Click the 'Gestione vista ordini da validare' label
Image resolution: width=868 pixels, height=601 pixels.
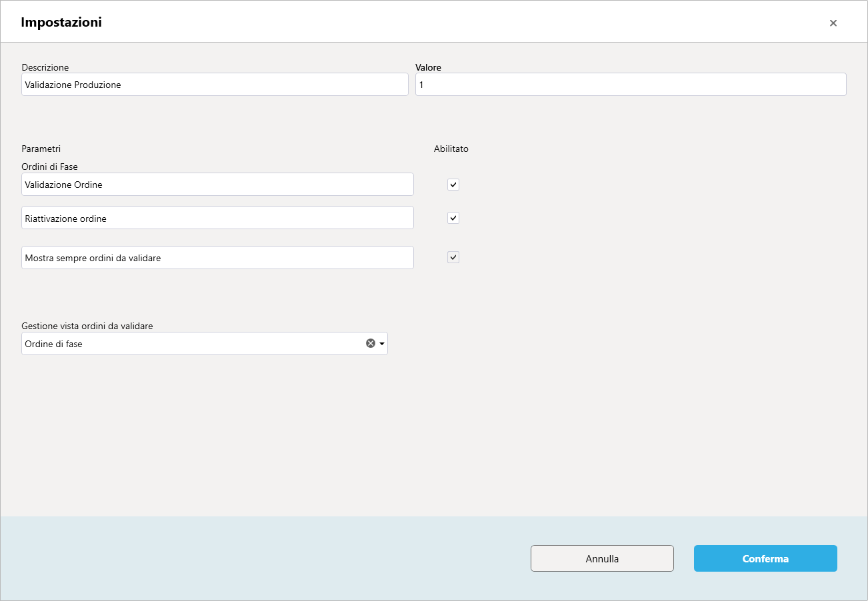[x=87, y=326]
